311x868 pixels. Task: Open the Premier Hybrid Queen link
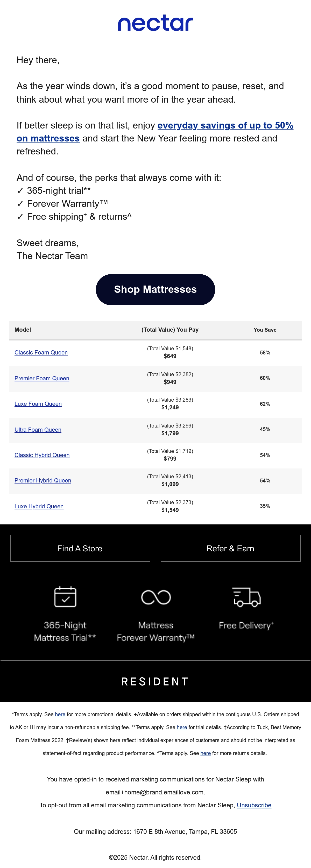(x=43, y=480)
